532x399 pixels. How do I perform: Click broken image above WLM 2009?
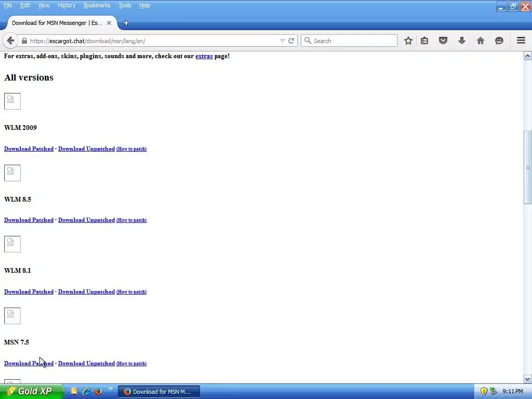[12, 101]
